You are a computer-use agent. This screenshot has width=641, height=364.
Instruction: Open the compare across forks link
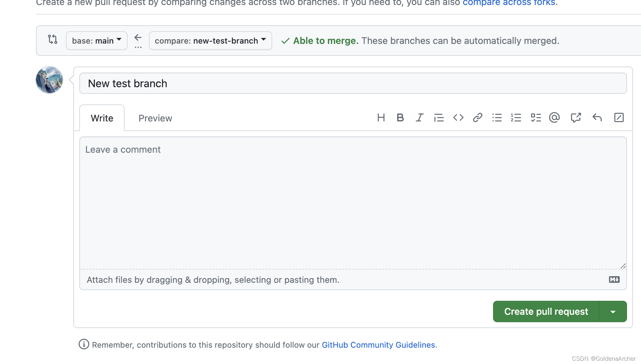[509, 3]
